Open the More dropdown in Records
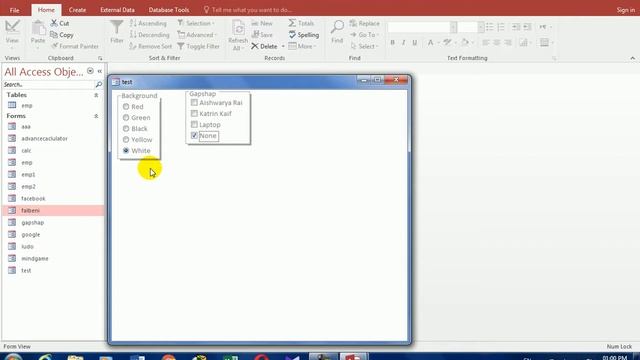 (302, 46)
